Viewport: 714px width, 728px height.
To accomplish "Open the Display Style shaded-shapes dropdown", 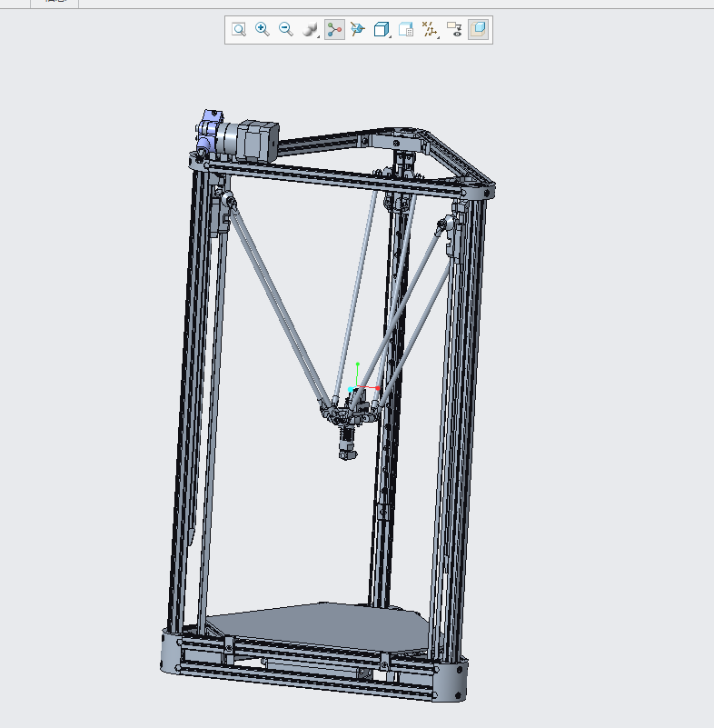I will [x=311, y=30].
